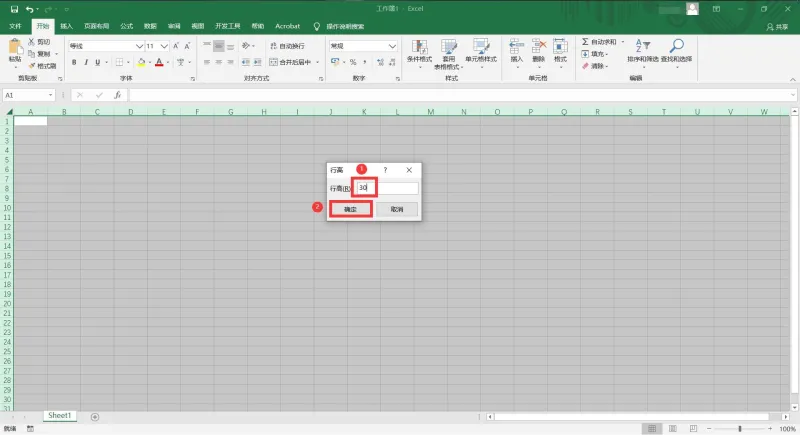Click the Find and Select magnifier icon
800x435 pixels.
pyautogui.click(x=677, y=46)
